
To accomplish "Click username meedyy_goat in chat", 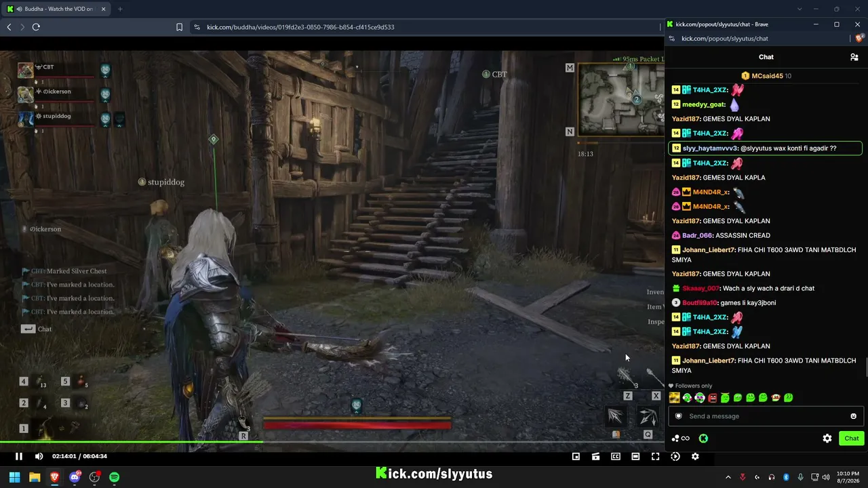I will (704, 104).
